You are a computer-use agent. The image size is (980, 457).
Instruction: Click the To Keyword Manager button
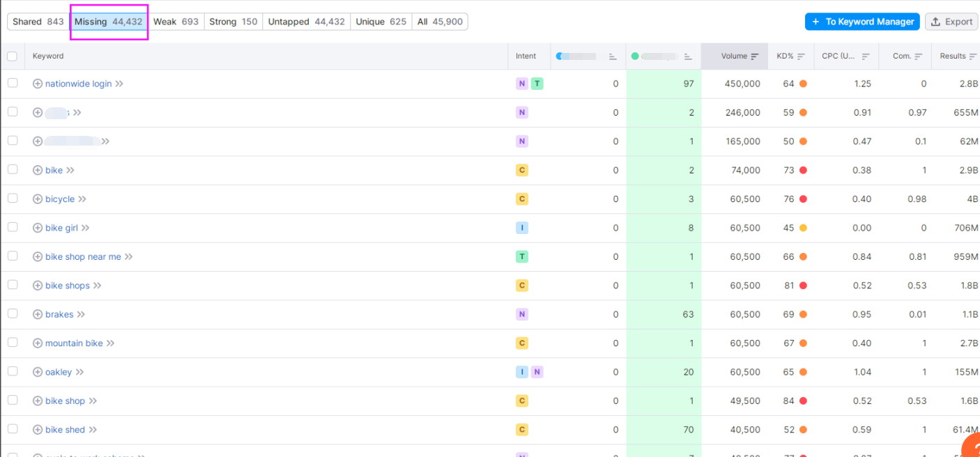[862, 22]
